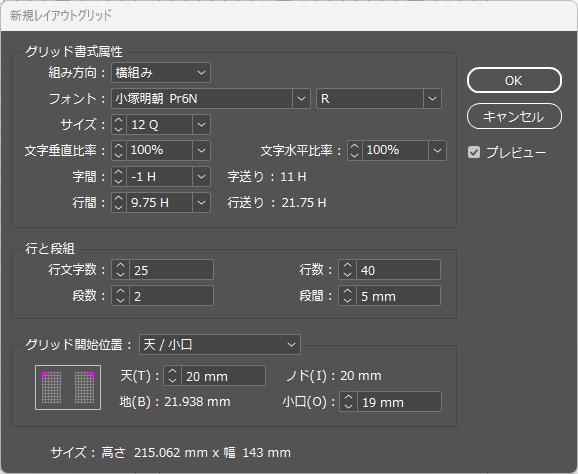Click the サイズ stepper arrows

[x=119, y=125]
